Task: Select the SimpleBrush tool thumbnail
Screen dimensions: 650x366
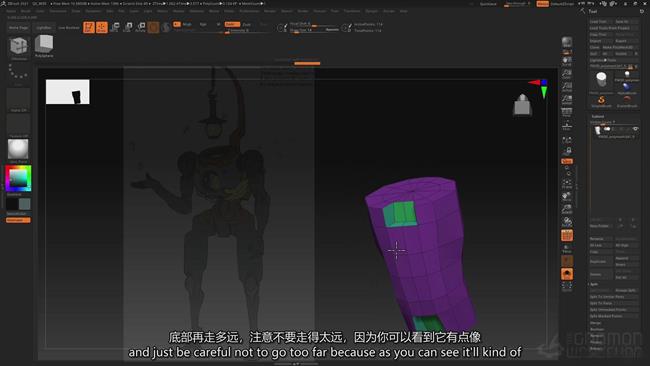Action: [x=601, y=101]
